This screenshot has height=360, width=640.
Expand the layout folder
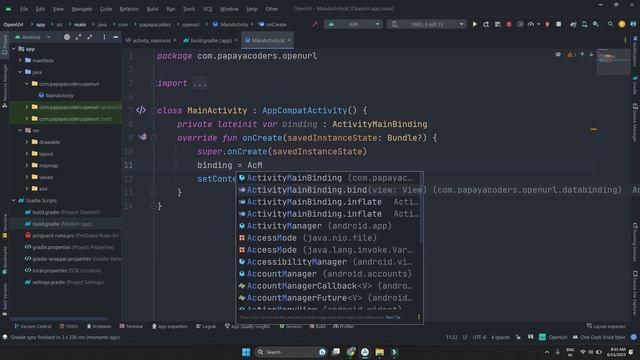click(27, 154)
